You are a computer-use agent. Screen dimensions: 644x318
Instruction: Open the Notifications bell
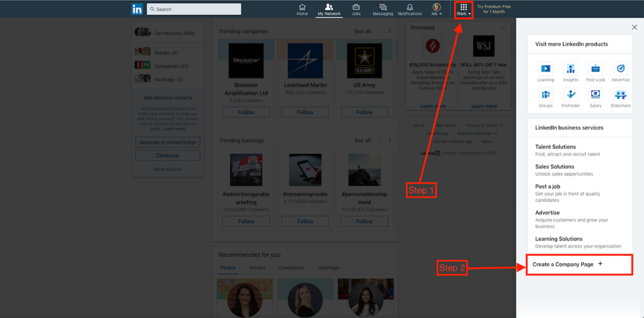pos(409,10)
